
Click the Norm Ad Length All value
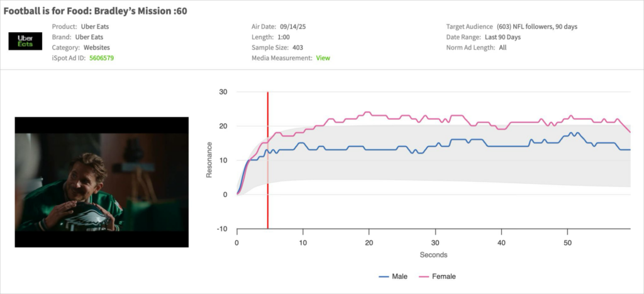pos(502,47)
